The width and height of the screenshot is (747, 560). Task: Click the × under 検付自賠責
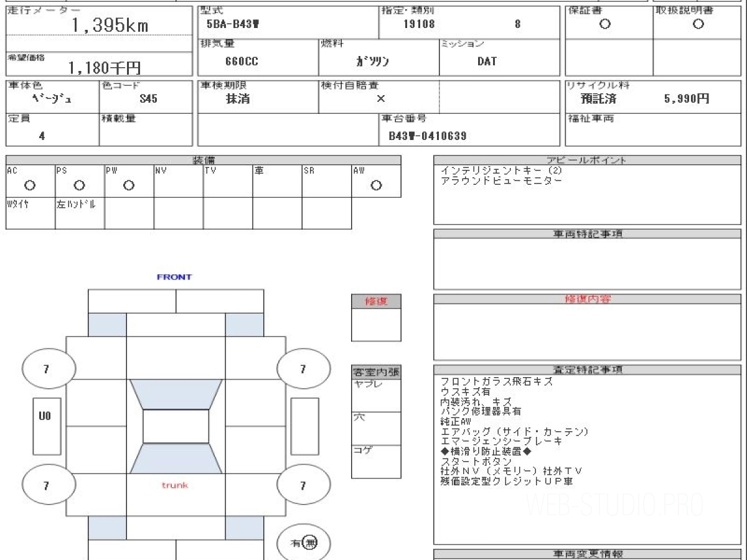[x=380, y=98]
